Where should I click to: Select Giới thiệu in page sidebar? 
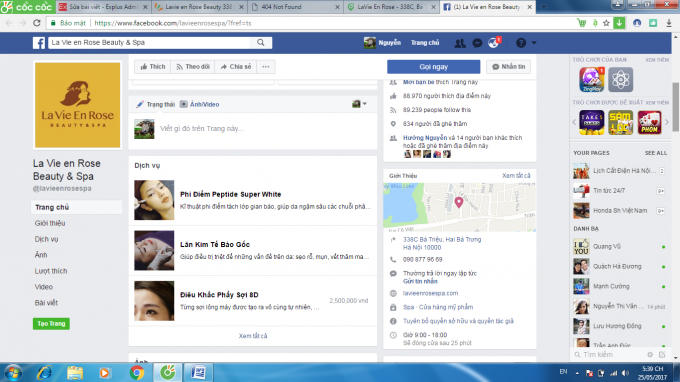pyautogui.click(x=50, y=223)
